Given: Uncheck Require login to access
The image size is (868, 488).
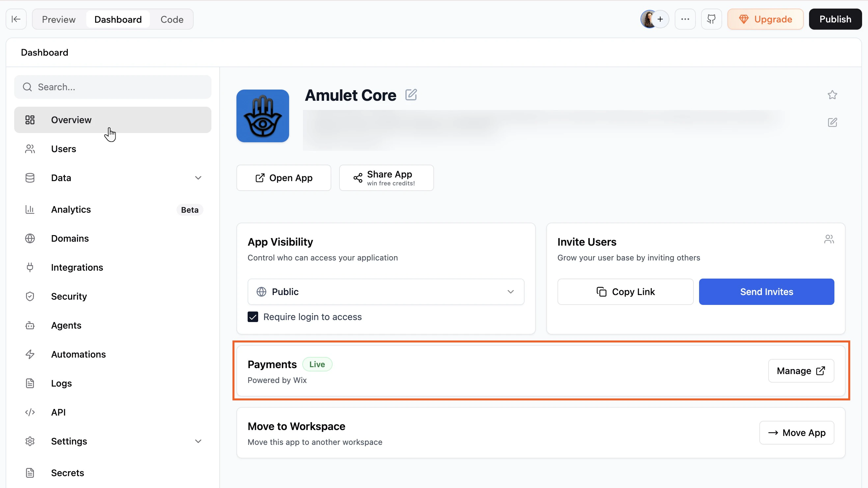Looking at the screenshot, I should [253, 316].
